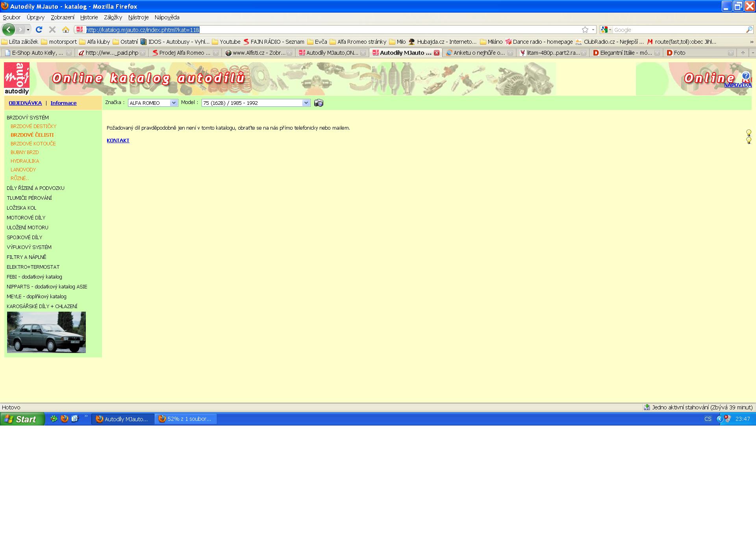Click the Nápověda question mark icon
The image size is (756, 539).
746,76
